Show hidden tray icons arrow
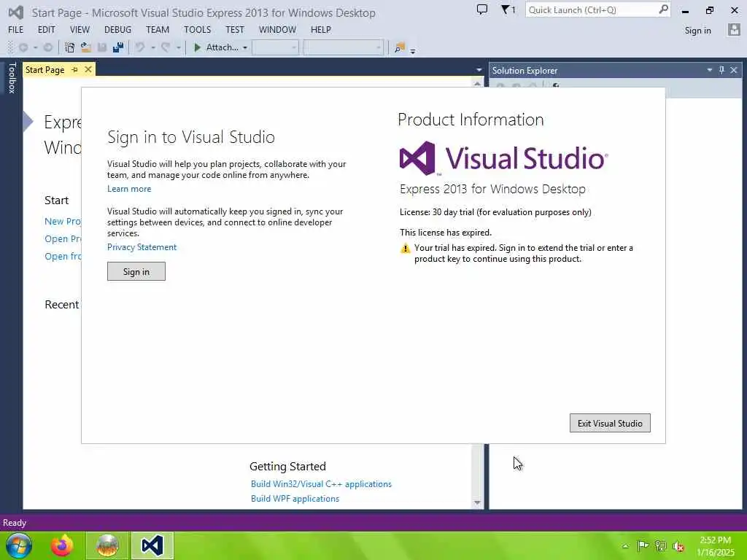The height and width of the screenshot is (560, 747). tap(625, 546)
